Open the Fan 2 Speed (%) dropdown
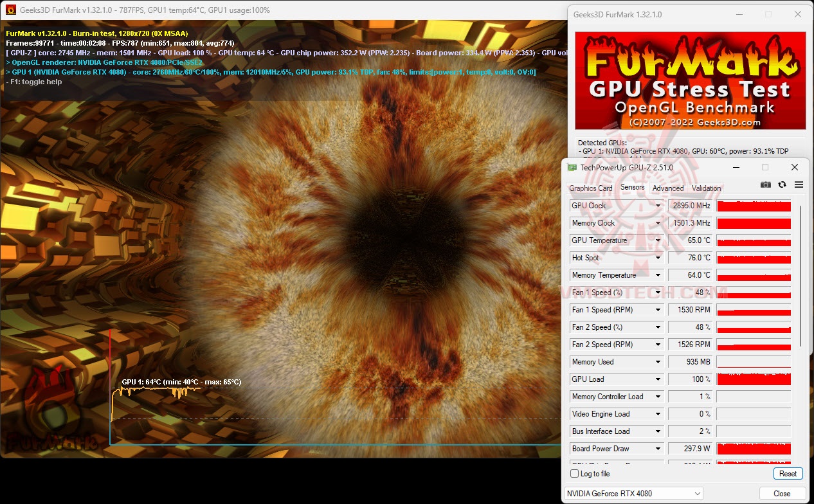 [658, 327]
